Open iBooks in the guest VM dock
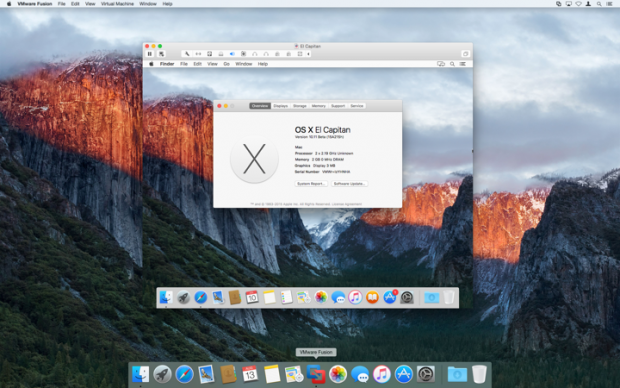This screenshot has height=388, width=620. [372, 297]
